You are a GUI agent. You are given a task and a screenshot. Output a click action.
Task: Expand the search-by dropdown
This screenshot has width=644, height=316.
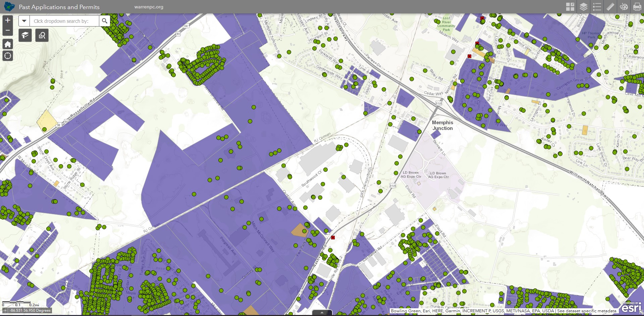24,21
